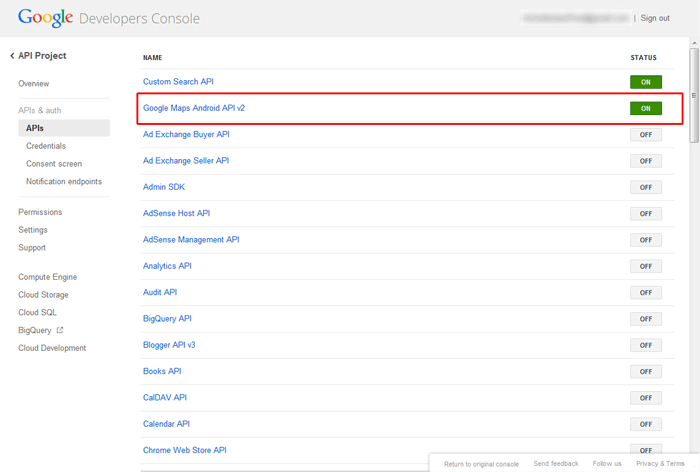
Task: Open the Credentials sidebar section
Action: click(46, 146)
